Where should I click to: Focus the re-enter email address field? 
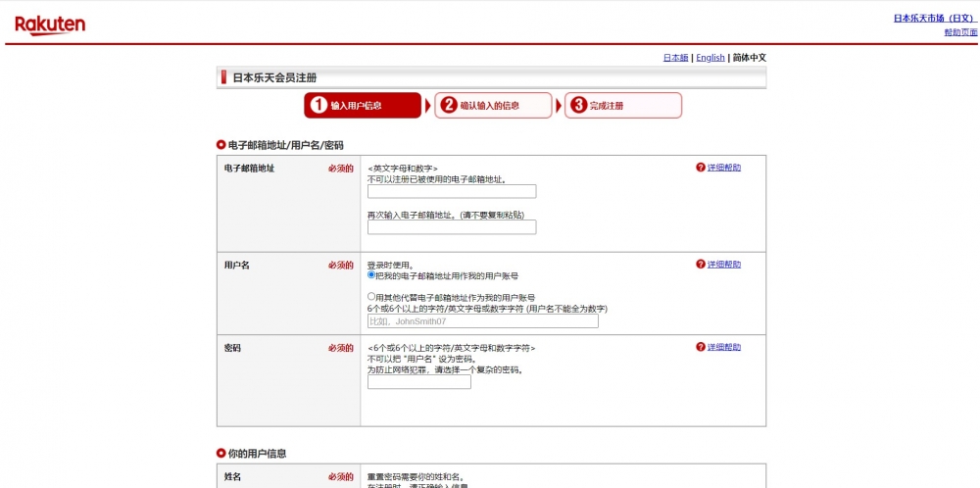pyautogui.click(x=452, y=227)
